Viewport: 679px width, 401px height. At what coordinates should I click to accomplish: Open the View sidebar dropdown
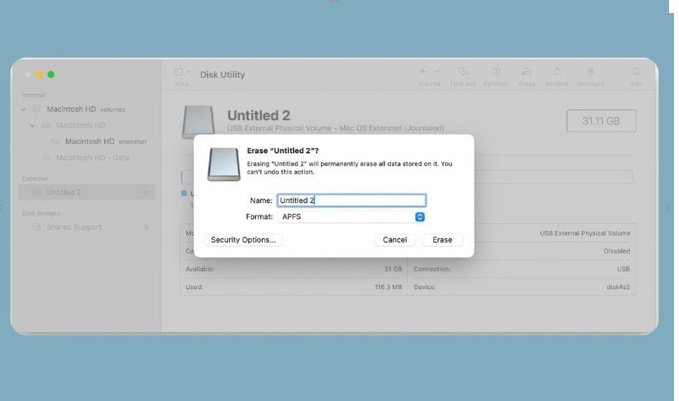click(x=181, y=74)
